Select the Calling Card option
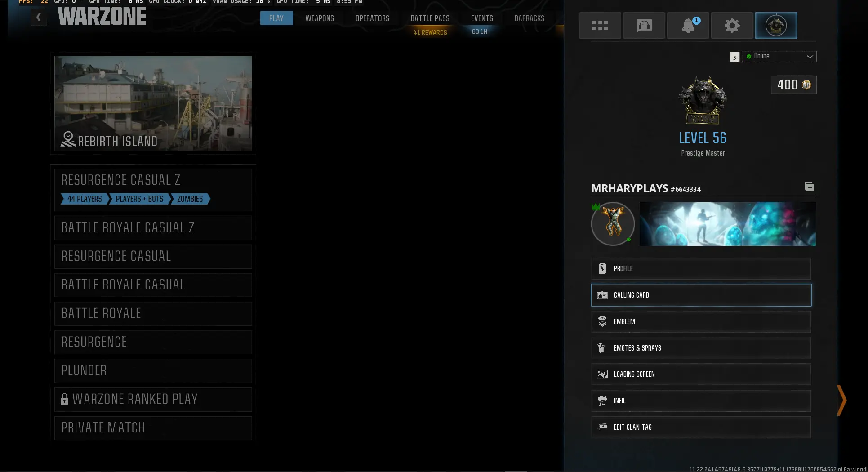Viewport: 868px width, 472px height. click(701, 295)
